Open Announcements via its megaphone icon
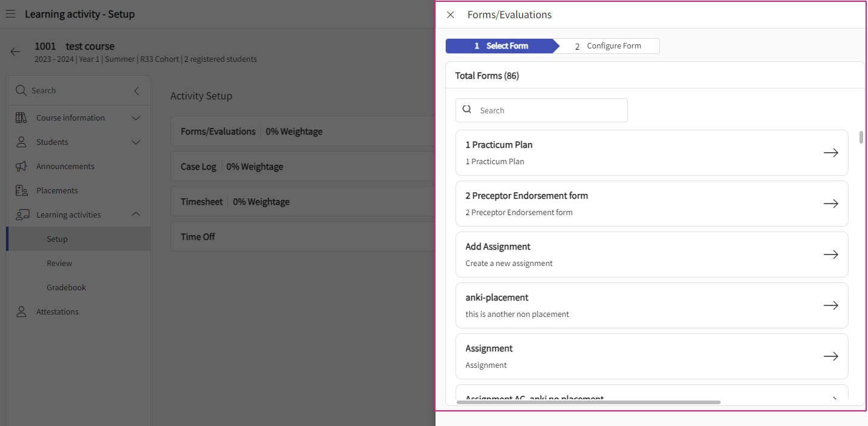The height and width of the screenshot is (426, 868). coord(21,165)
